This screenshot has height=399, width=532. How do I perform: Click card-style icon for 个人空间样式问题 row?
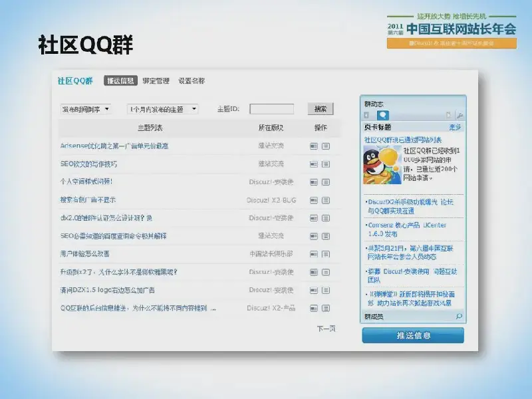pos(314,182)
